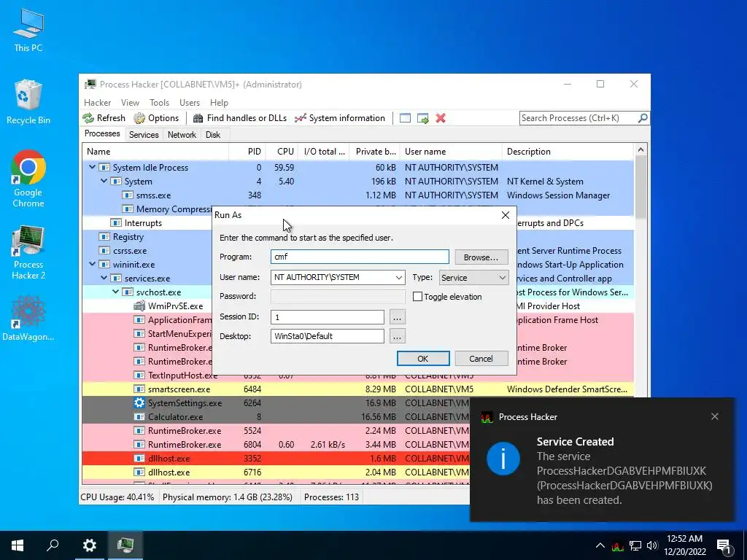Select the smartscreen.exe process row

click(358, 389)
